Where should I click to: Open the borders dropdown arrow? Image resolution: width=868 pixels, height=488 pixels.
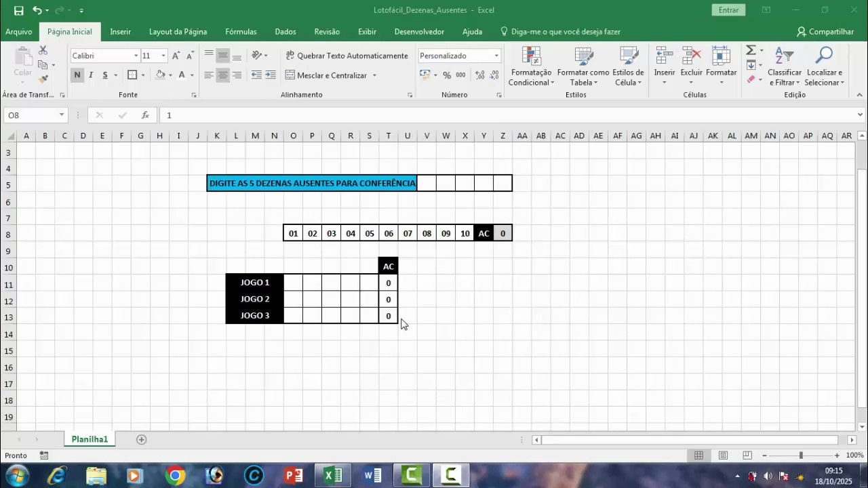pyautogui.click(x=143, y=75)
